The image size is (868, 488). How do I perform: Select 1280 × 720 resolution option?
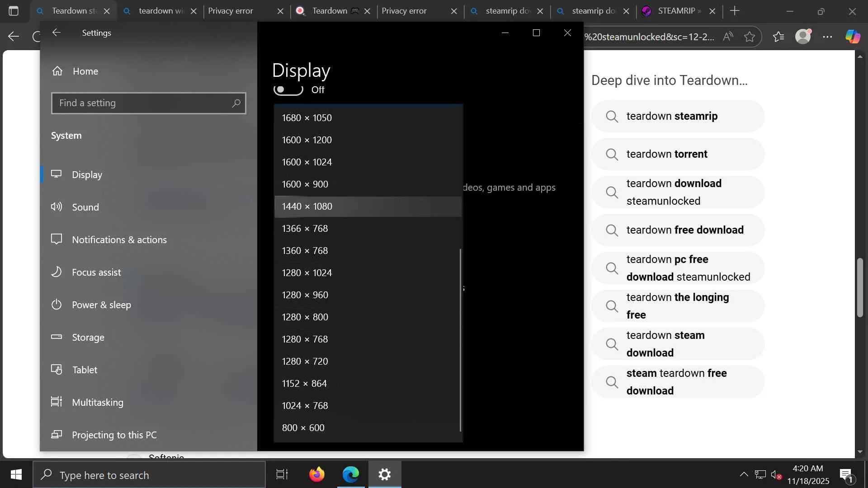pos(305,361)
